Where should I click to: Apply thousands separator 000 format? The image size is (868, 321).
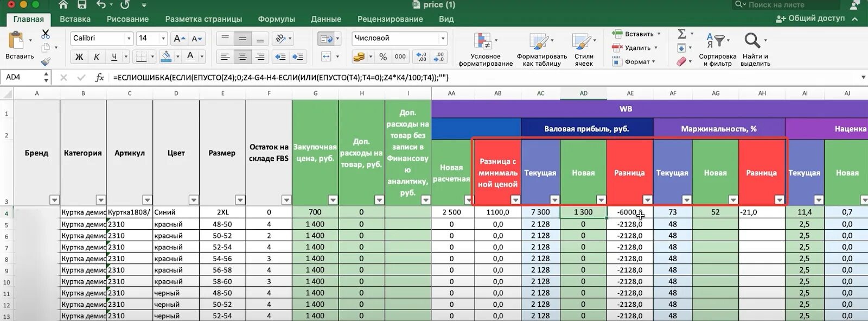pyautogui.click(x=400, y=56)
